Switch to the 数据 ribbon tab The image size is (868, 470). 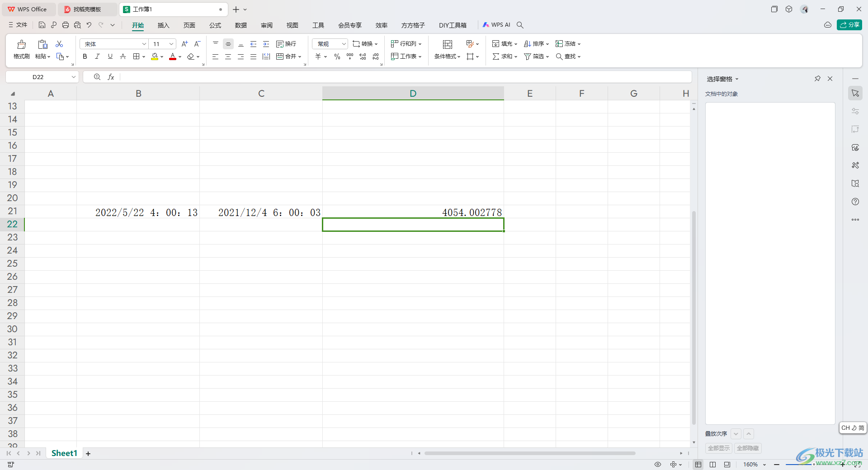pos(241,25)
